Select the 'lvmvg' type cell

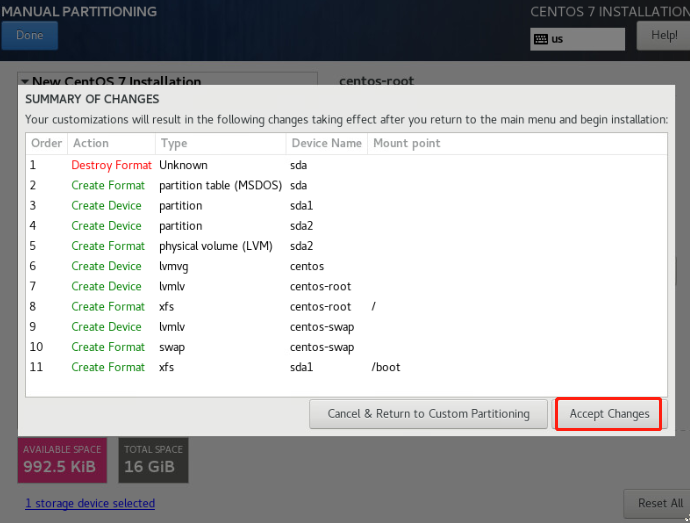[x=173, y=266]
